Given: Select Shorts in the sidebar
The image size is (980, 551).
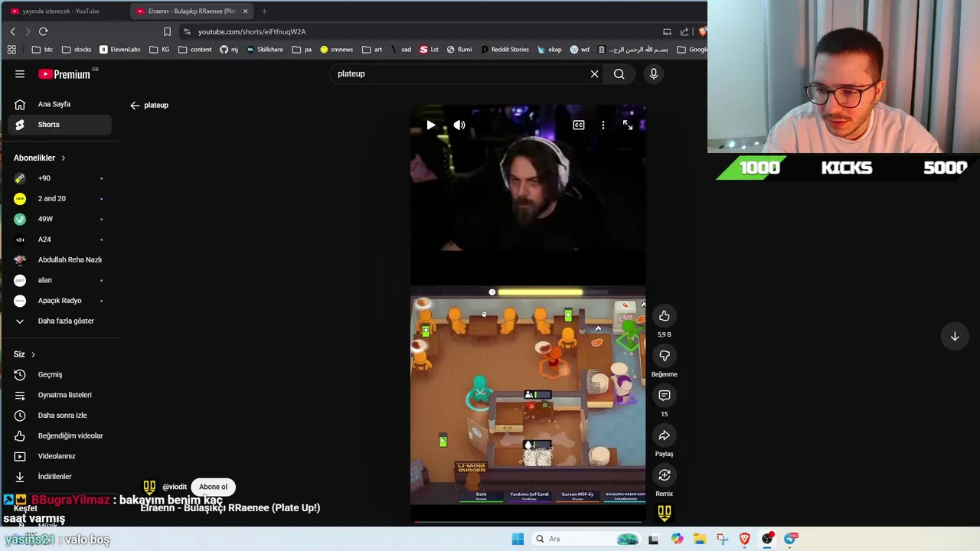Looking at the screenshot, I should (60, 125).
